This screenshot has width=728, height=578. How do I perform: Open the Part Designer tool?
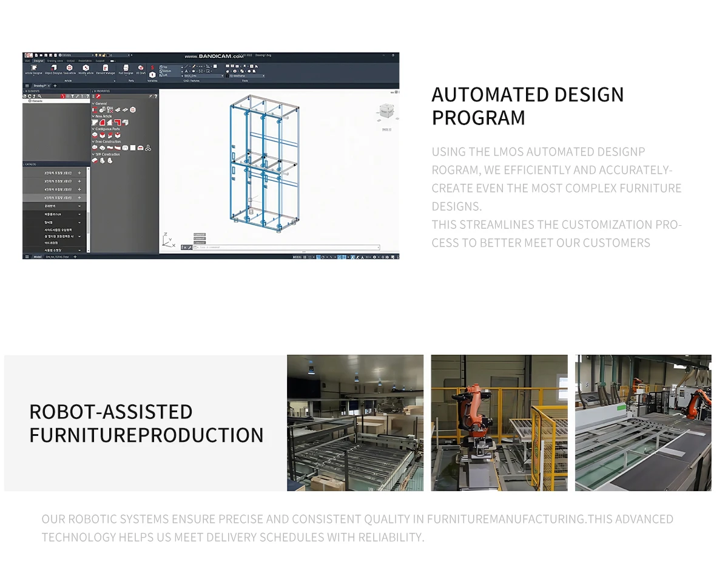click(126, 68)
